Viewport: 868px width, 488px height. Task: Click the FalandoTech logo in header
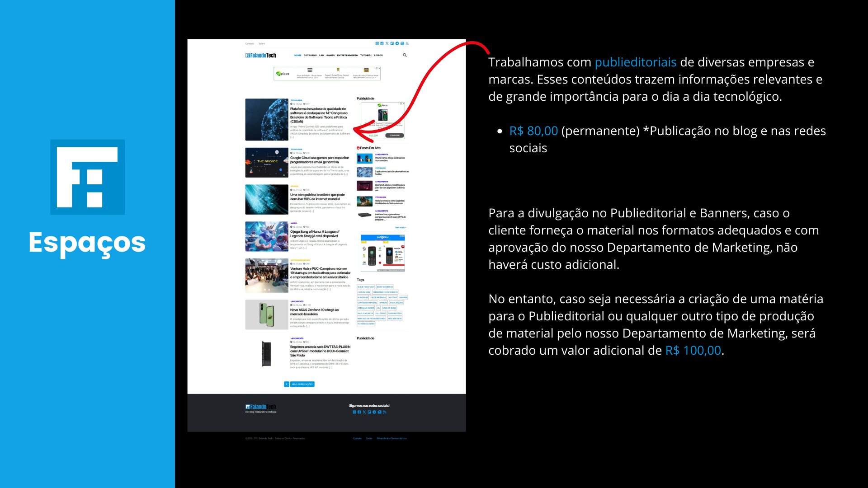[261, 55]
